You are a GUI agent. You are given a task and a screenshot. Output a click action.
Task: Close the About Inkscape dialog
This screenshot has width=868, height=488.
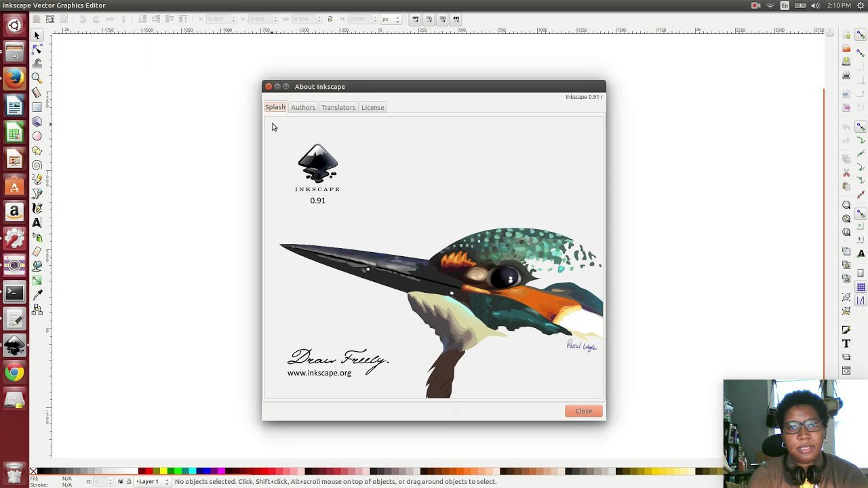(584, 411)
